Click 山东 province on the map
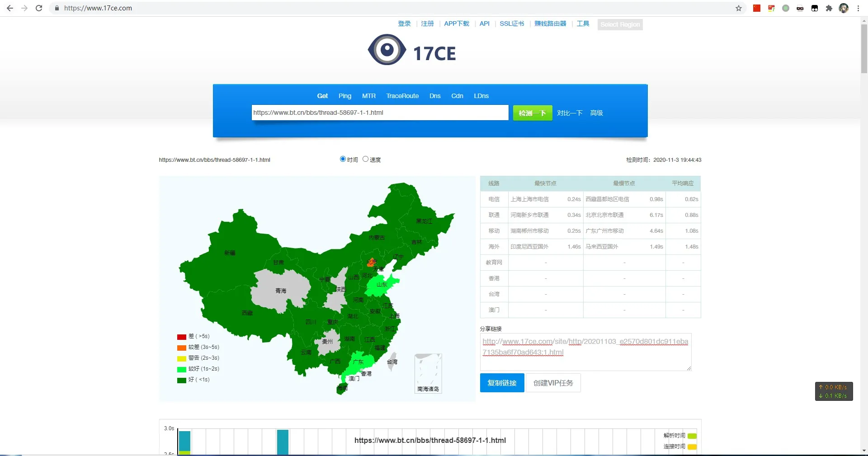 tap(382, 285)
